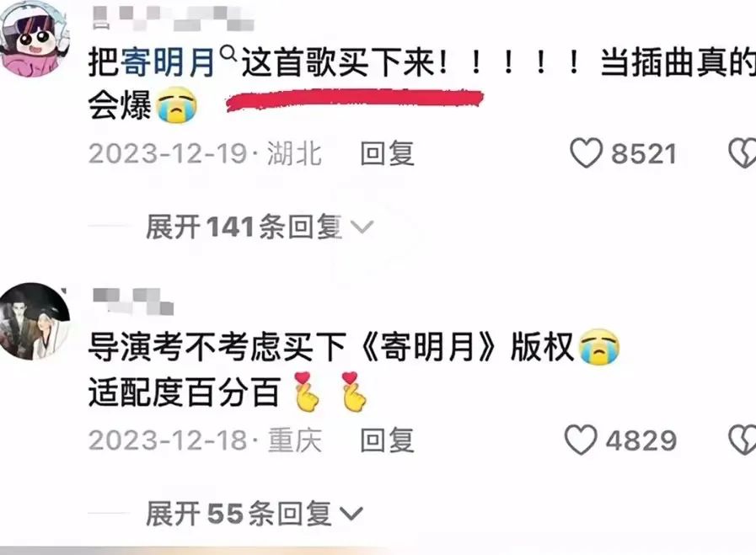Reply to the 2023-12-18 Chongqing comment

pos(387,440)
